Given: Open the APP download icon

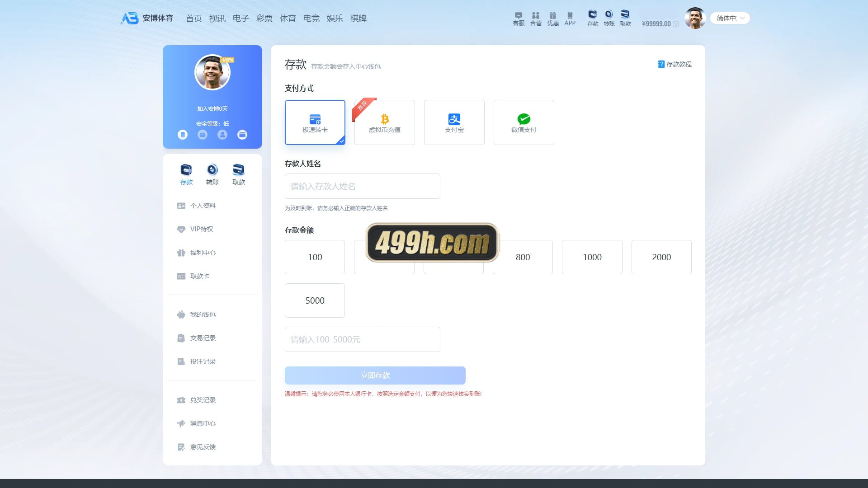Looking at the screenshot, I should (x=570, y=19).
